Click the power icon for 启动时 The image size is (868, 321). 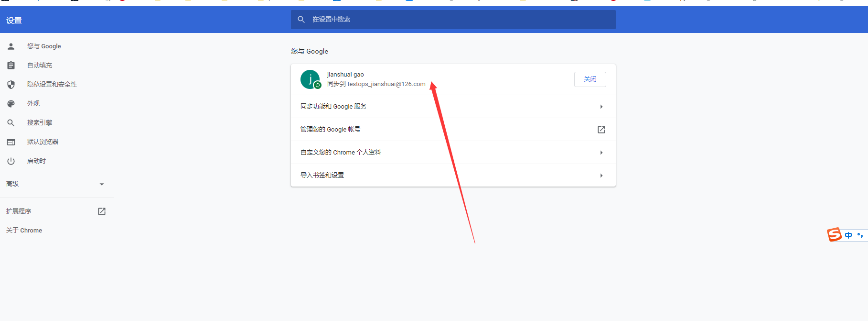click(x=11, y=161)
